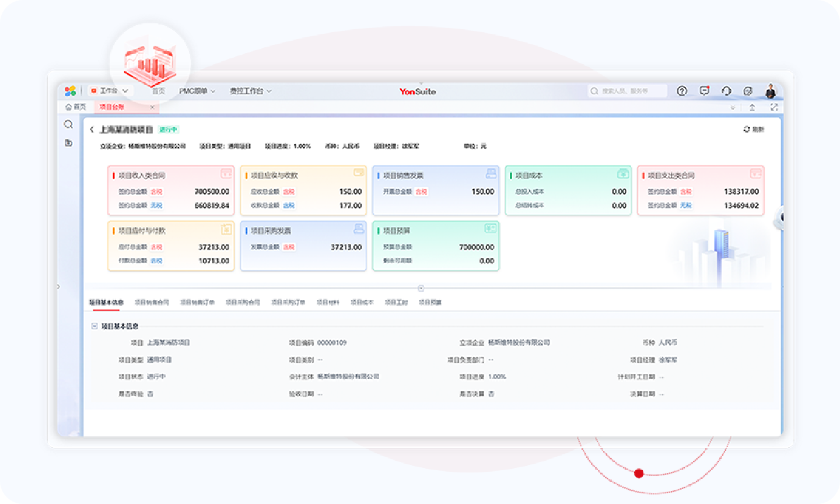Image resolution: width=840 pixels, height=504 pixels.
Task: Click the left sidebar search icon
Action: (68, 124)
